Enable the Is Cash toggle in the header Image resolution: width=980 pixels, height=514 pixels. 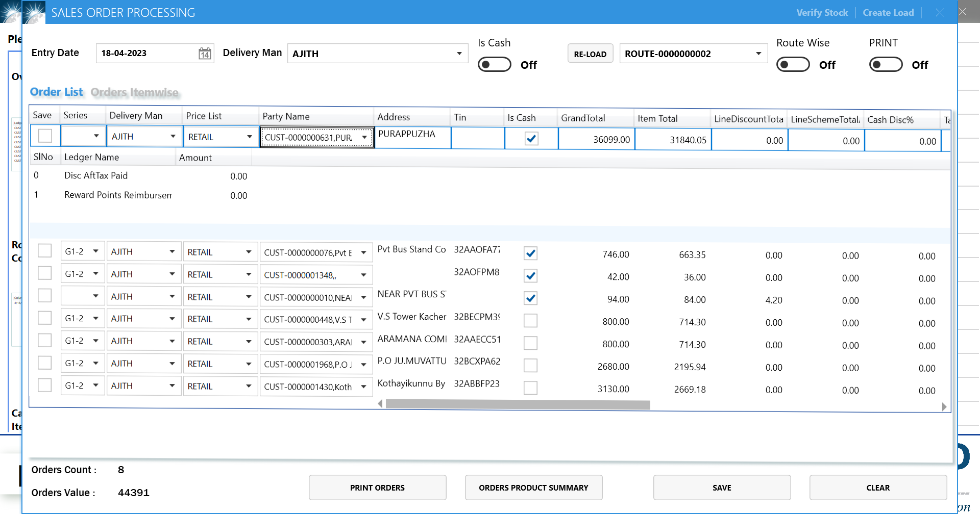point(494,64)
